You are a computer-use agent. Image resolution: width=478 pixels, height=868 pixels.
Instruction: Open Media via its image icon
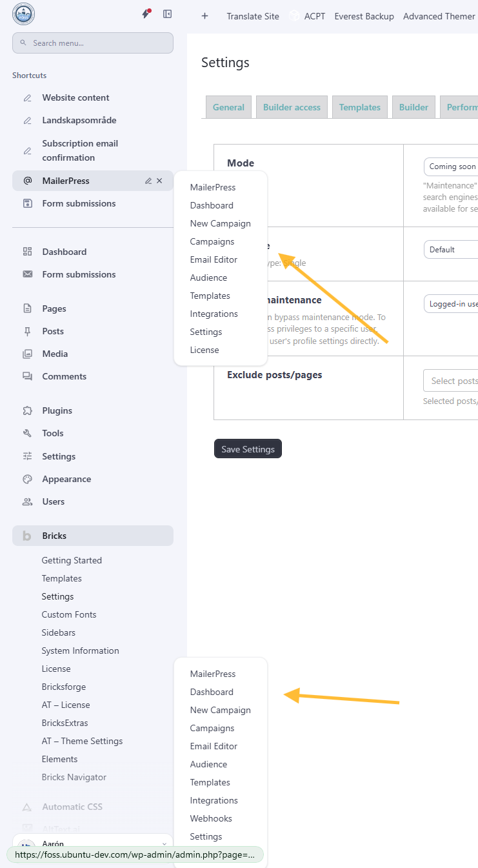(x=27, y=354)
